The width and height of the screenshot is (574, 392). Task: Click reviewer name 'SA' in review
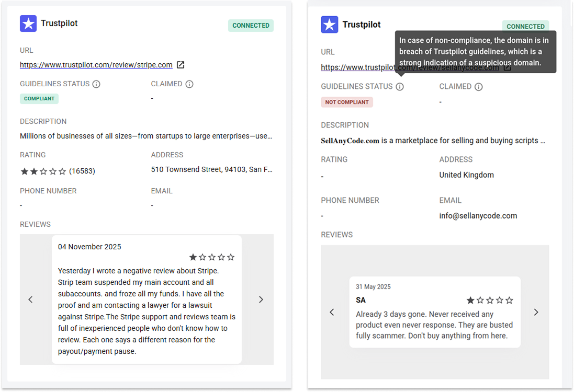point(361,300)
